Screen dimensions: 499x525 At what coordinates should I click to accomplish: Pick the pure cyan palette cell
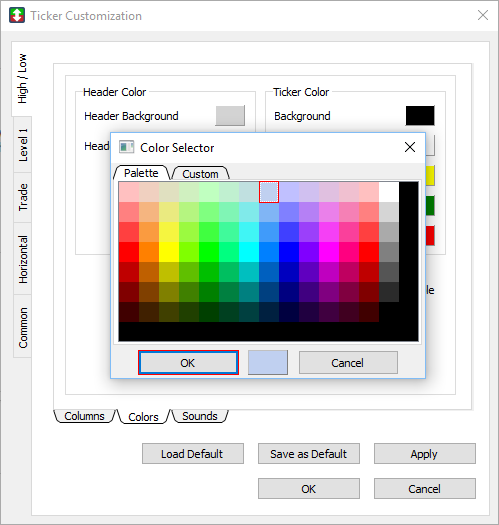[x=249, y=252]
